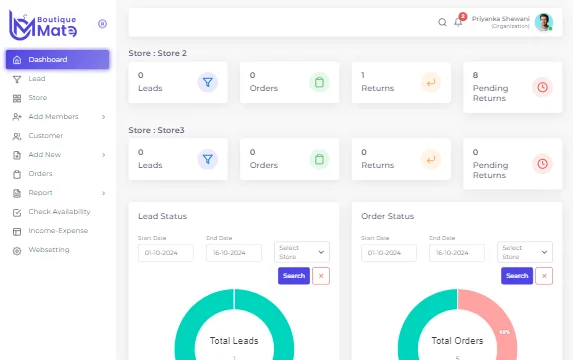This screenshot has height=360, width=573.
Task: Expand the Add New submenu chevron
Action: (103, 155)
